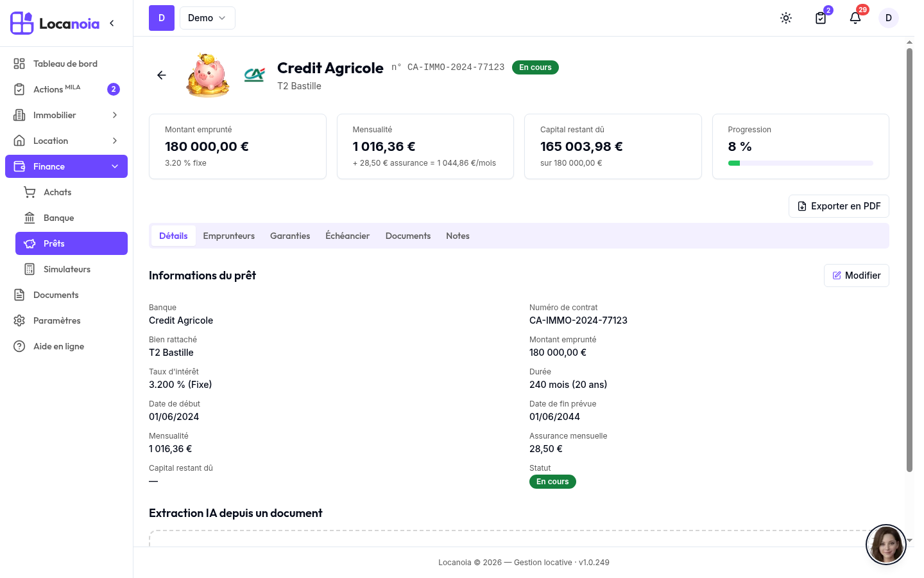Switch to the Échéancier tab
The width and height of the screenshot is (924, 578).
[x=348, y=236]
